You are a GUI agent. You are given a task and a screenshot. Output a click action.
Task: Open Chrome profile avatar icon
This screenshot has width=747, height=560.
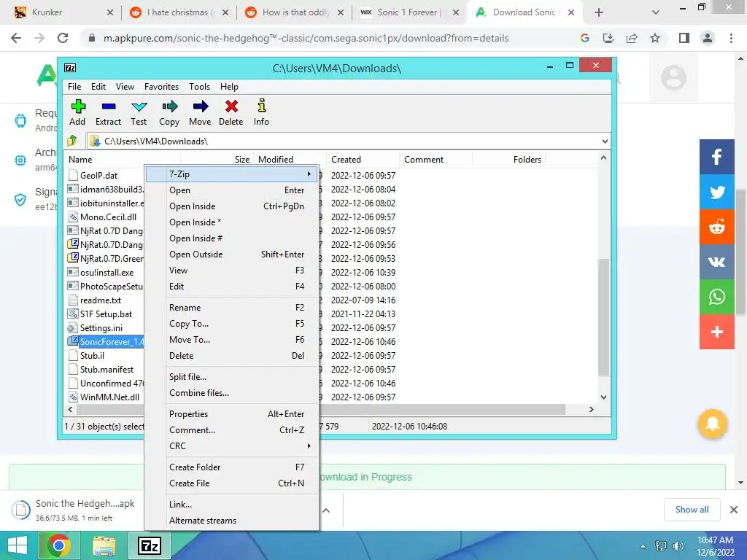coord(708,38)
